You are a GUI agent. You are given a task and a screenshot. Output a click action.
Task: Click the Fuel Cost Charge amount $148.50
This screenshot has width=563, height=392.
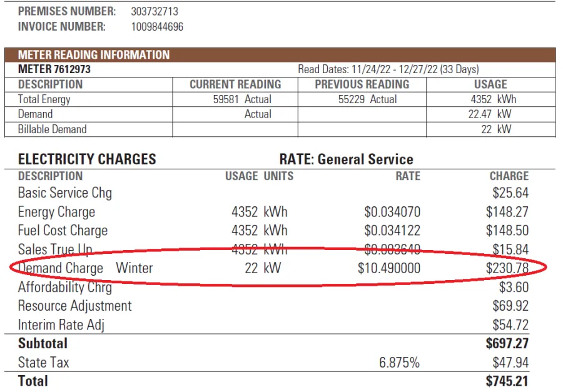tap(507, 231)
